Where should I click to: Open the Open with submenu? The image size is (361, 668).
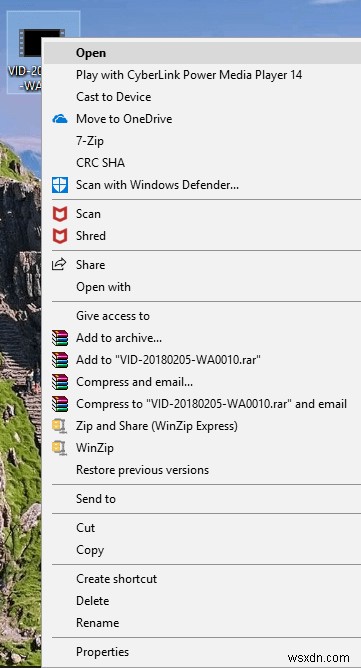tap(202, 287)
